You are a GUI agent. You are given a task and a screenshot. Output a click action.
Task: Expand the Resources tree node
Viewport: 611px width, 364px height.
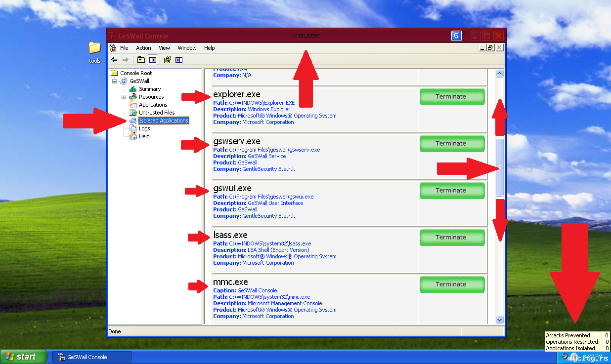pyautogui.click(x=124, y=97)
